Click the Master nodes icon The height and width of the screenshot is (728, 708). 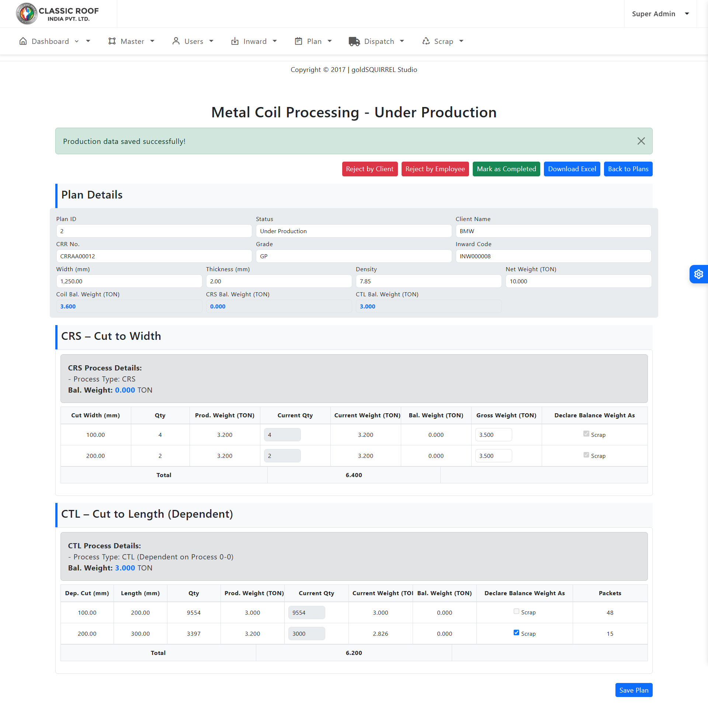tap(112, 41)
